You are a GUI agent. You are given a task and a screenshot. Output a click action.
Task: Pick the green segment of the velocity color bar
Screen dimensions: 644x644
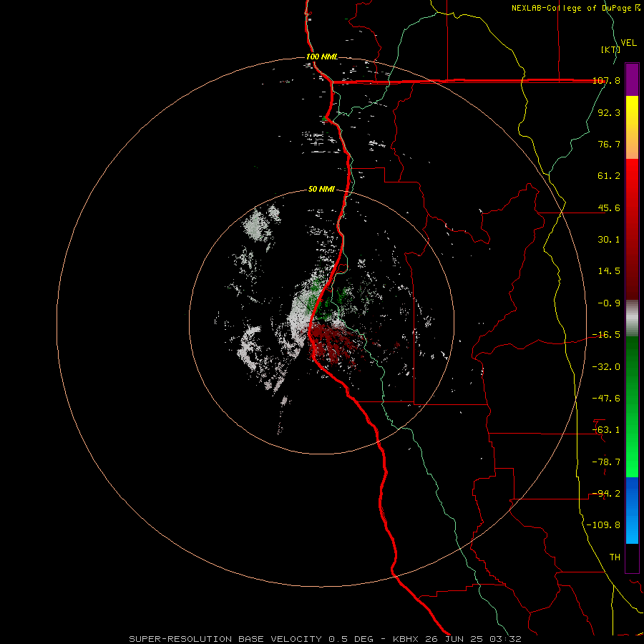[x=632, y=406]
